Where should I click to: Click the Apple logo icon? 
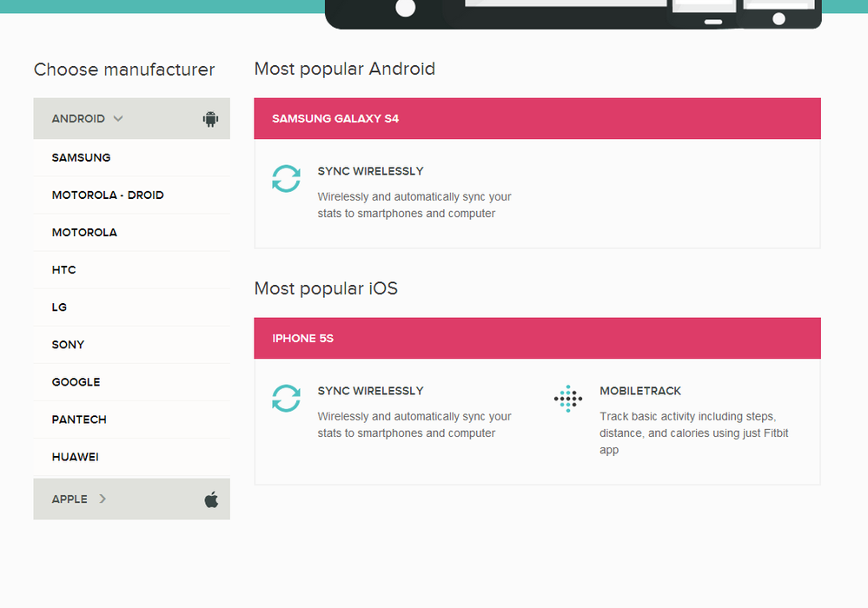pos(211,499)
